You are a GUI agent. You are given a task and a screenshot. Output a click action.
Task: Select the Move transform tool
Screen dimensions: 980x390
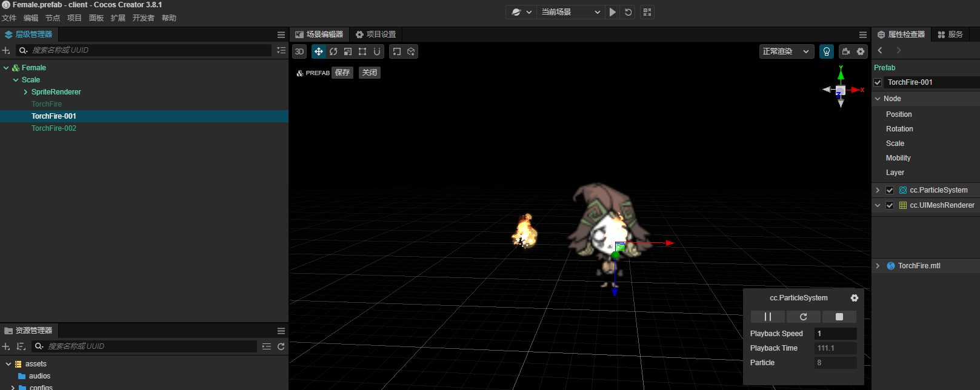(x=319, y=51)
